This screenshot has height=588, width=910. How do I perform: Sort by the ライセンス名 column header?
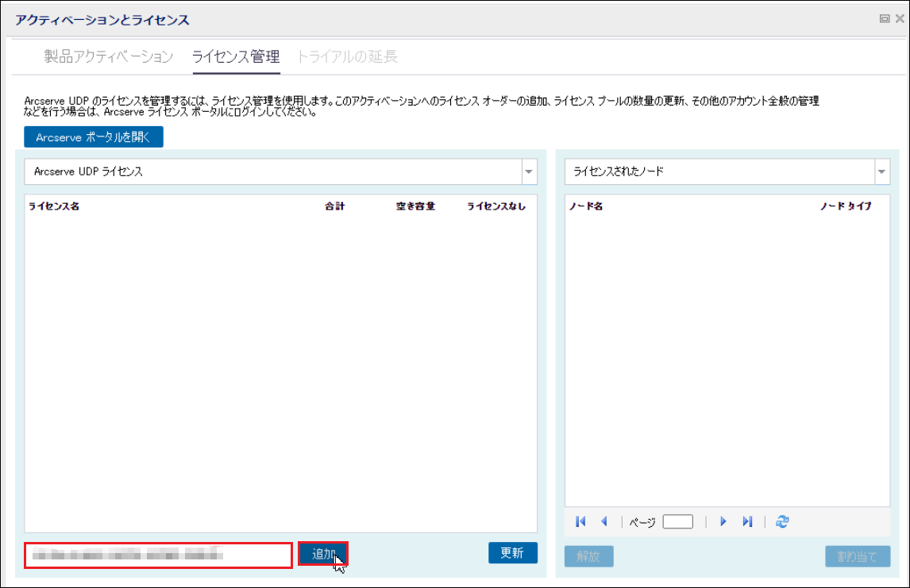[x=54, y=206]
